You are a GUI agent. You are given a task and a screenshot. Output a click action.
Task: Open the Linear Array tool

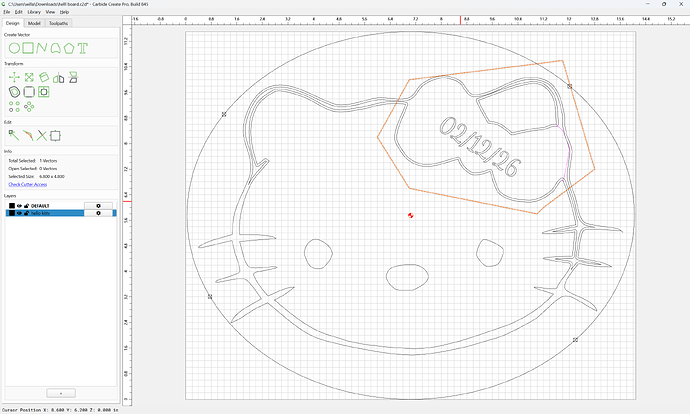15,106
